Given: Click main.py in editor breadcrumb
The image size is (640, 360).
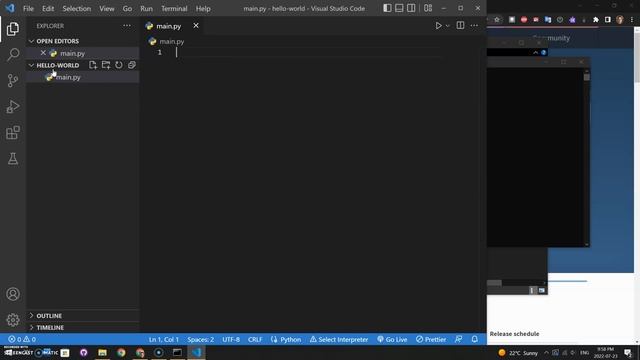Looking at the screenshot, I should pos(172,41).
